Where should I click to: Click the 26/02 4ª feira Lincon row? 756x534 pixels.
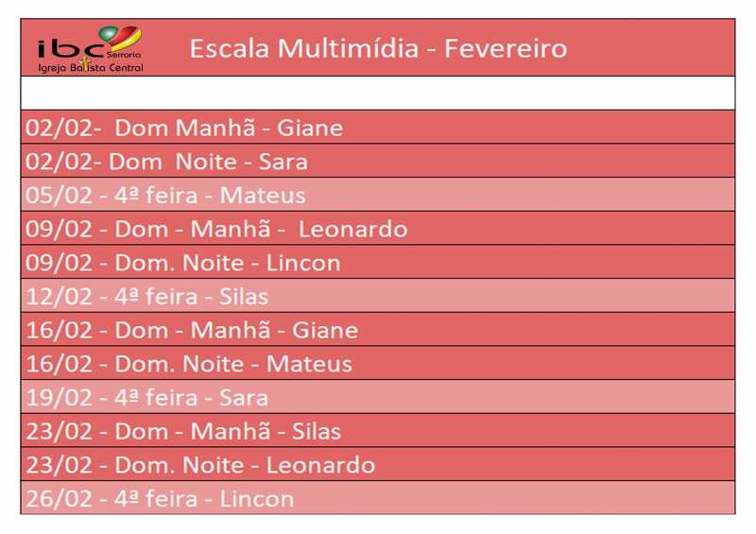pyautogui.click(x=378, y=498)
